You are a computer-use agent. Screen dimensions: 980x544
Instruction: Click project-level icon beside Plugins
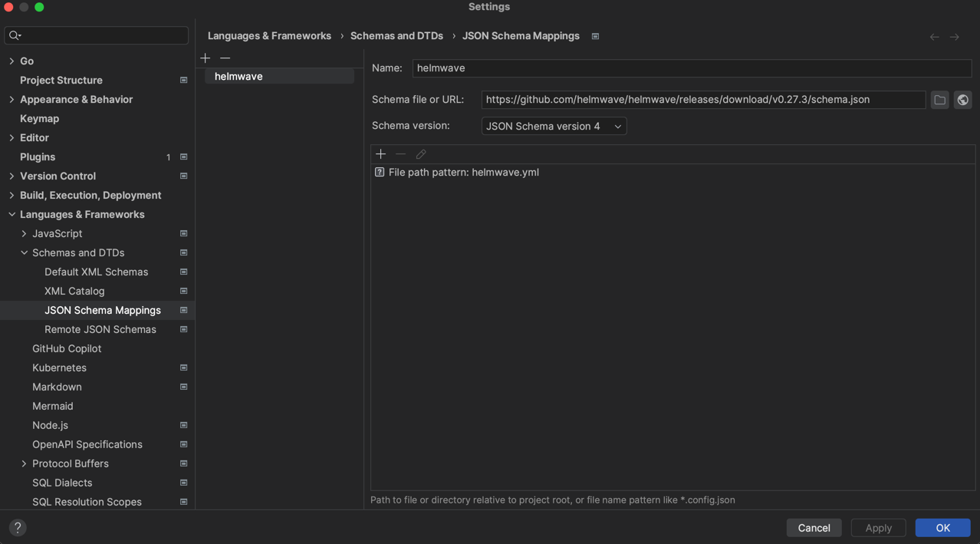click(x=183, y=157)
